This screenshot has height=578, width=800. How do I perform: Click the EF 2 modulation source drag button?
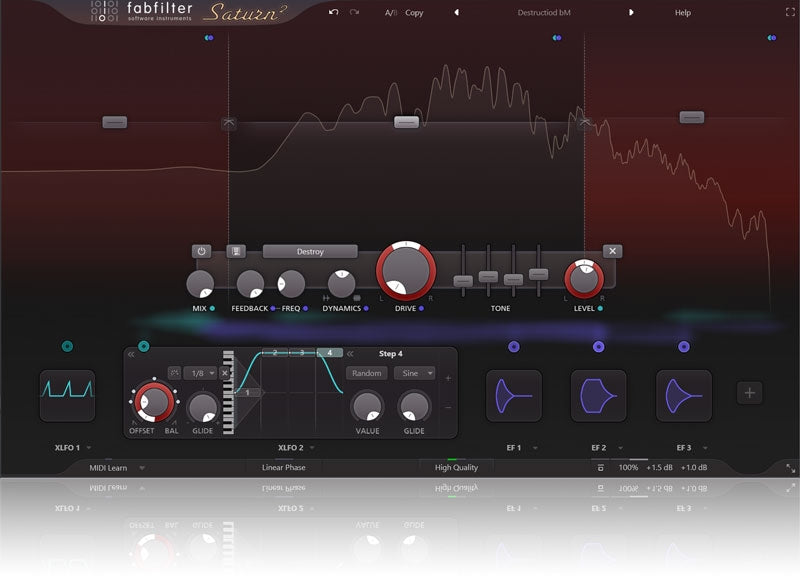point(599,346)
